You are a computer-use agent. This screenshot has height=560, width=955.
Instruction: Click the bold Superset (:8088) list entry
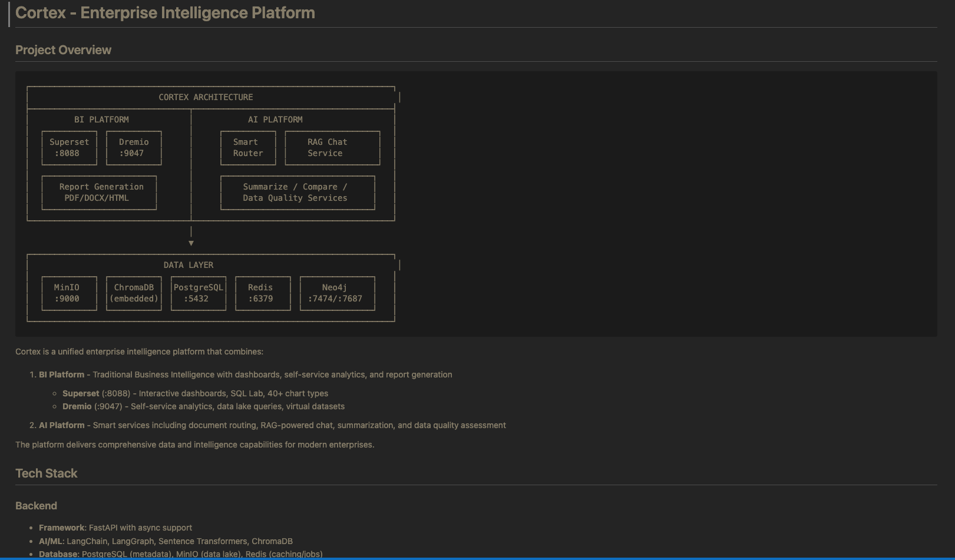click(81, 393)
